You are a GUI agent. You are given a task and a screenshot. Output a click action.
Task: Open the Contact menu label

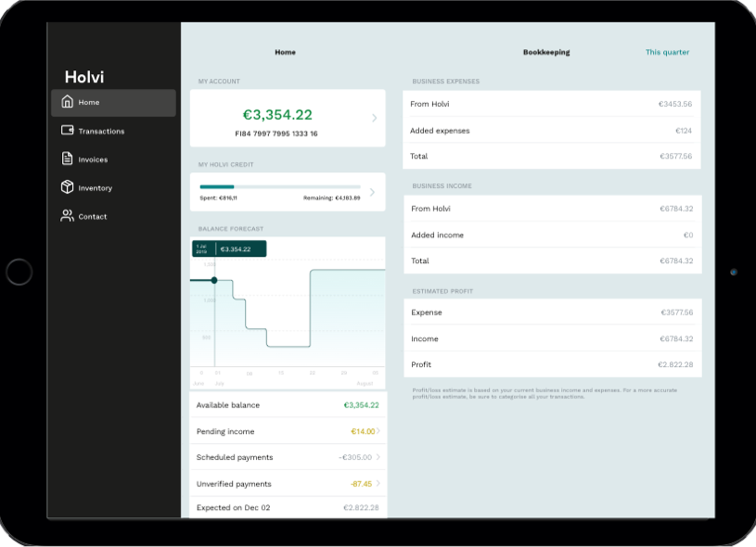click(x=93, y=216)
